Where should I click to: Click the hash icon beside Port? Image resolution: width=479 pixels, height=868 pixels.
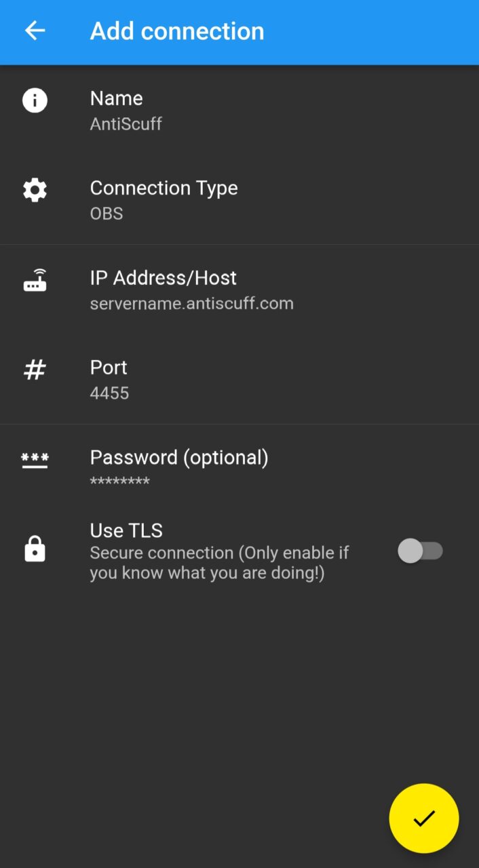click(35, 370)
